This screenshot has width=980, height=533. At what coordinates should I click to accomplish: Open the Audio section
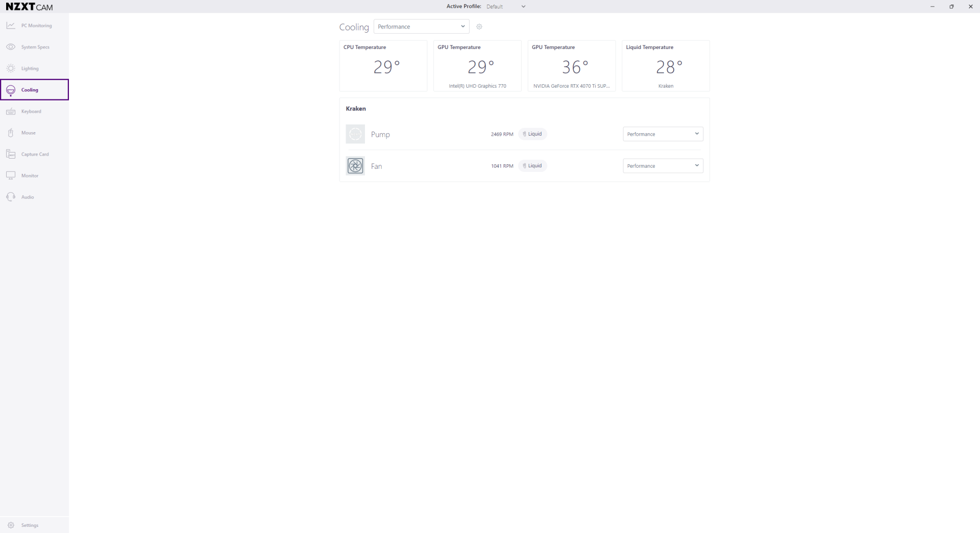tap(28, 197)
